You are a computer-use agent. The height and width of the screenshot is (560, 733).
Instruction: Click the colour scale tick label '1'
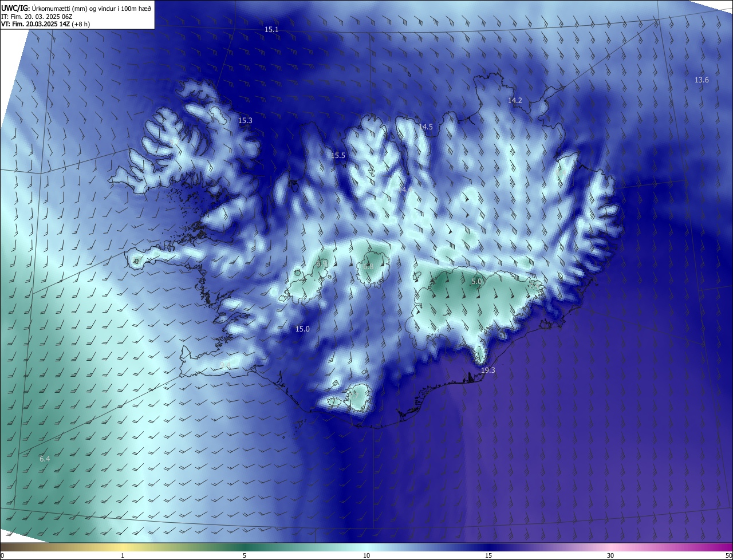(x=123, y=555)
